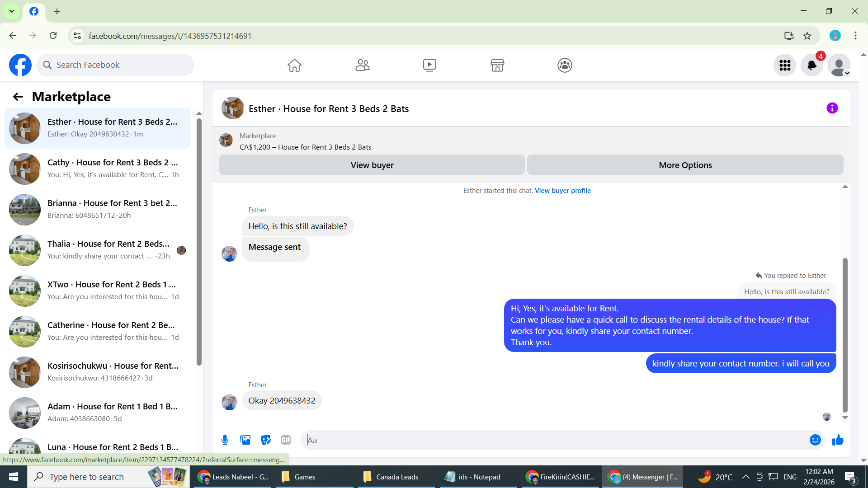Open View buyer profile link
Image resolution: width=868 pixels, height=488 pixels.
pos(562,191)
